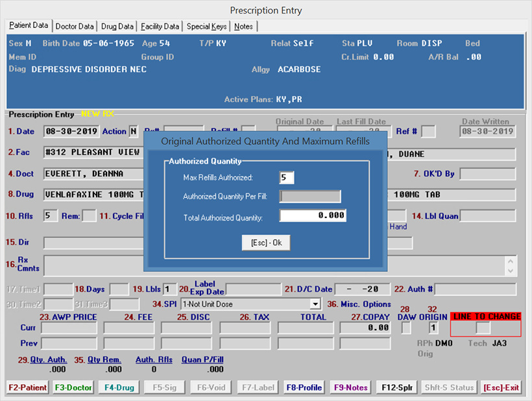Go to the Notes tab
The width and height of the screenshot is (532, 401).
pyautogui.click(x=244, y=27)
